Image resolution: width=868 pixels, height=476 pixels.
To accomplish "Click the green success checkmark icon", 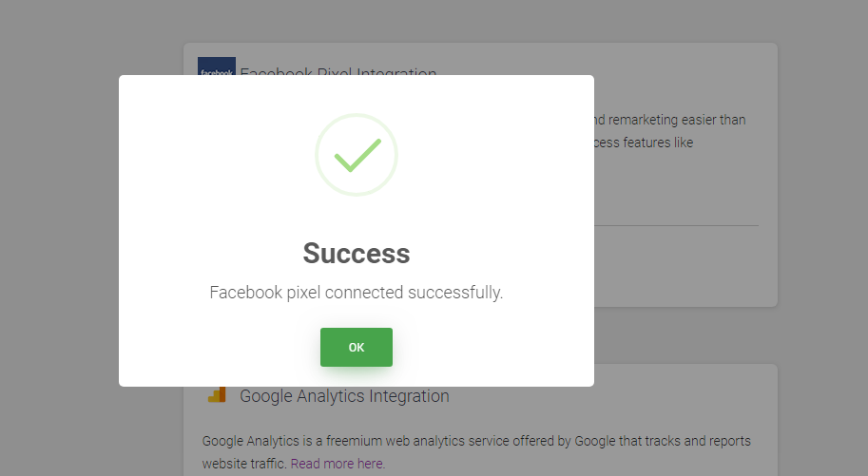I will [x=357, y=156].
